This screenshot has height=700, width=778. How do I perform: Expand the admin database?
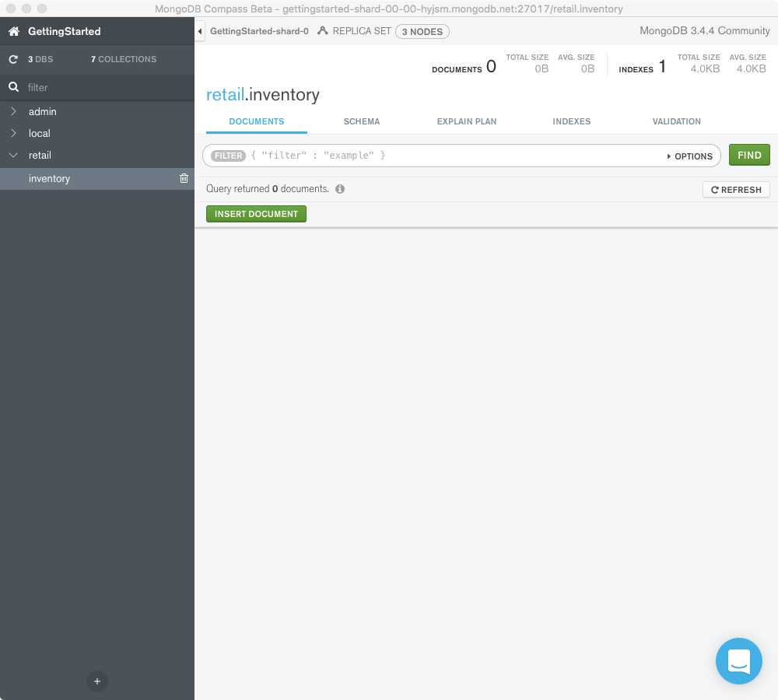tap(13, 111)
